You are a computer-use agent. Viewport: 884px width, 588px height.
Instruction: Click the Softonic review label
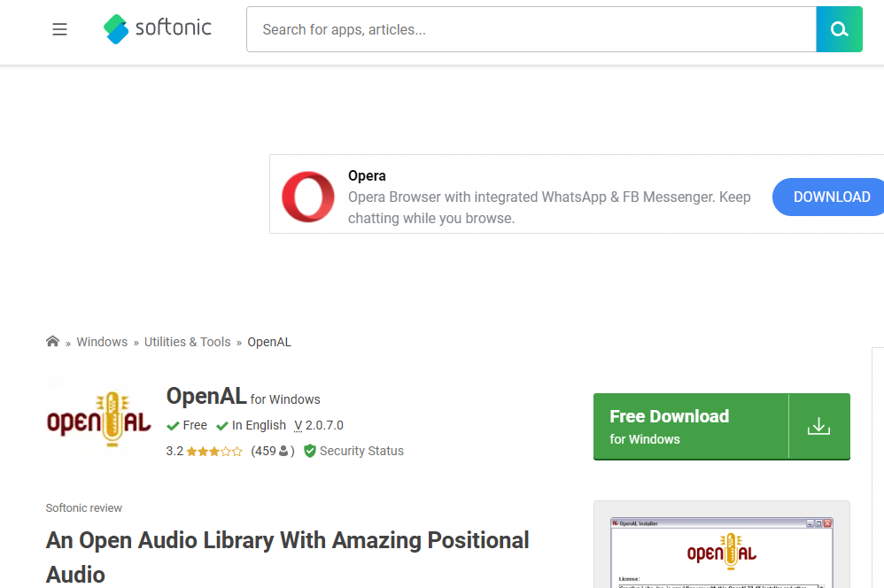click(84, 508)
